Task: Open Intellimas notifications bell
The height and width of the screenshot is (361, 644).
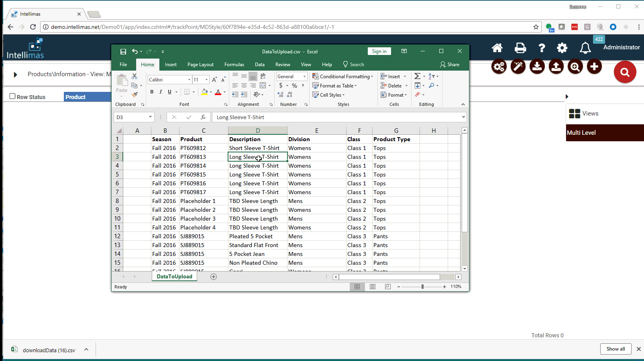Action: tap(585, 48)
